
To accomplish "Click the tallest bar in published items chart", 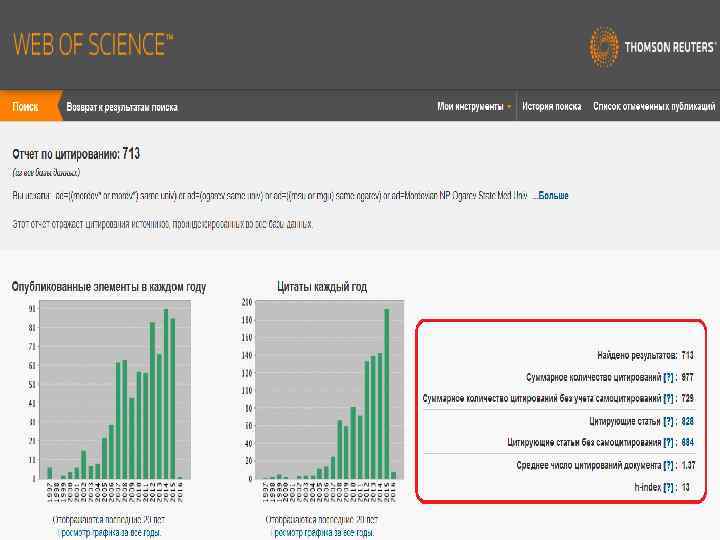I will (166, 394).
